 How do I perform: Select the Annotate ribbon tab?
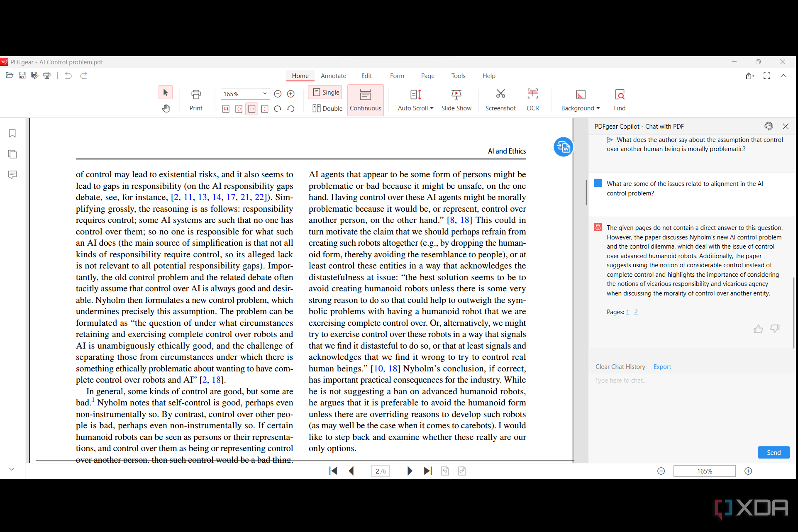334,76
